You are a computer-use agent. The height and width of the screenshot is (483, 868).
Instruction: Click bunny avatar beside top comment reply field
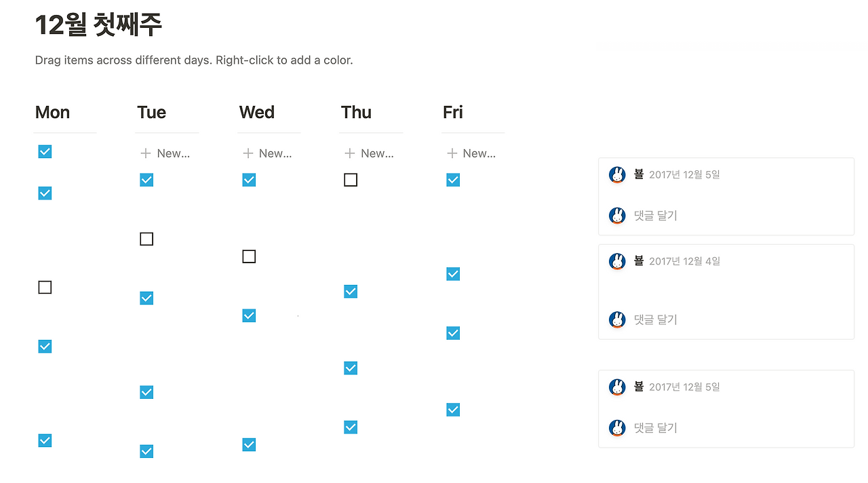617,216
